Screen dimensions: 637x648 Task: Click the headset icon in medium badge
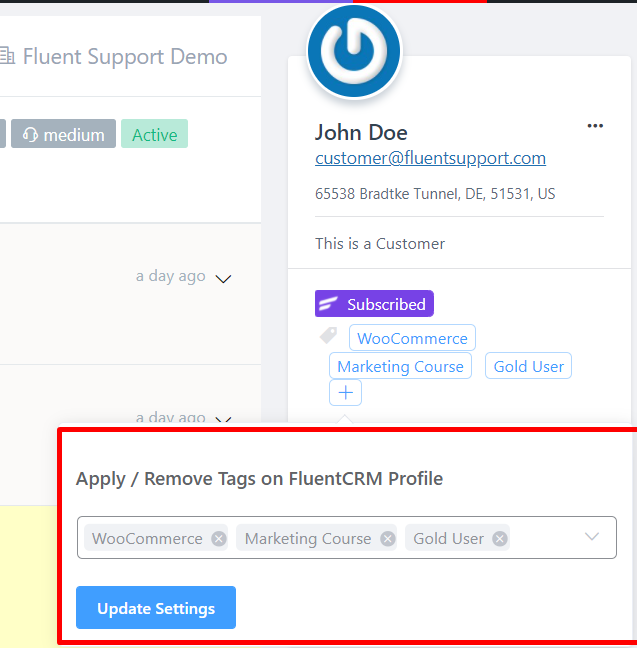point(30,135)
